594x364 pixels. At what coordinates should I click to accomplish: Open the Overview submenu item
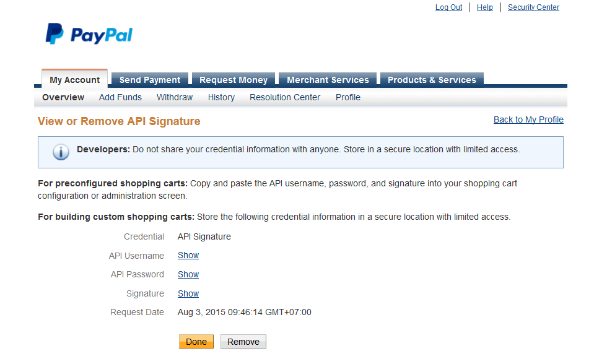[63, 97]
